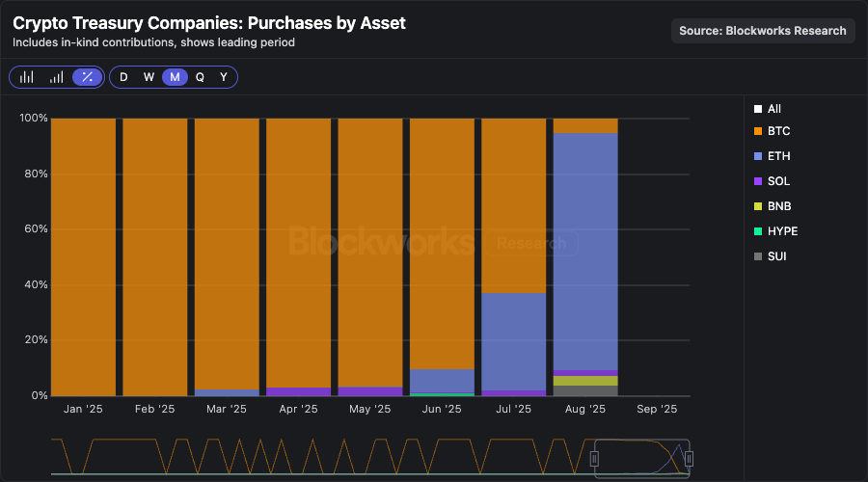This screenshot has width=868, height=482.
Task: Click the SOL segment of Apr '25 bar
Action: point(298,391)
